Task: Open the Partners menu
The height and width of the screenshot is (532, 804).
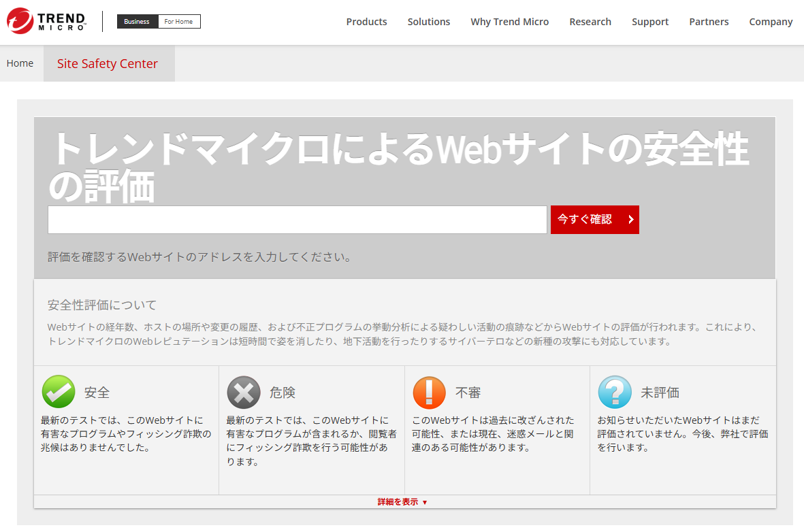Action: [709, 22]
